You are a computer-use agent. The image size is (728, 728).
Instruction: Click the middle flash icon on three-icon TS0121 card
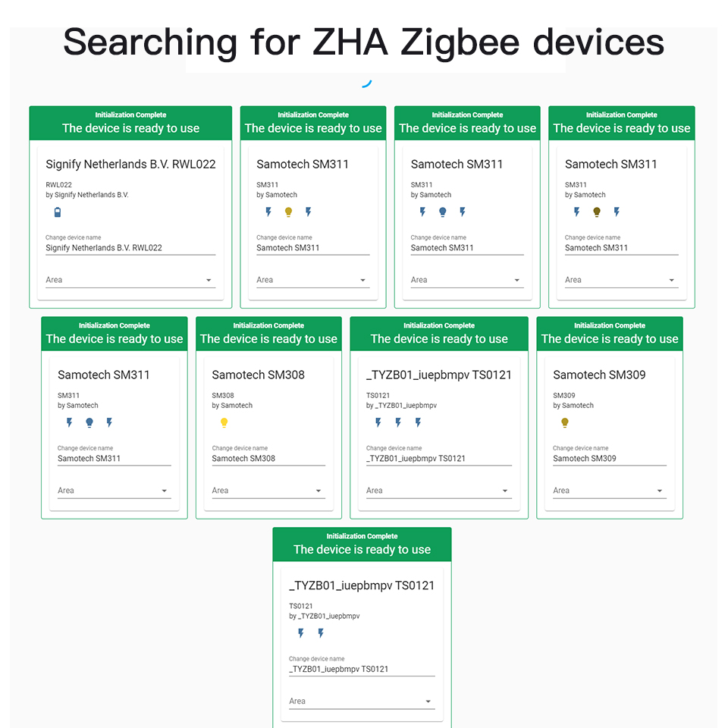tap(398, 422)
